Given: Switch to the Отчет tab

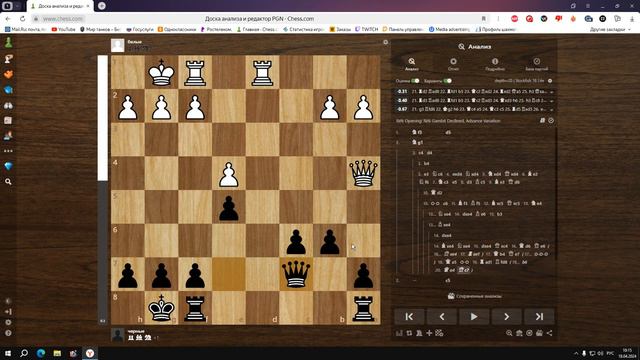Looking at the screenshot, I should coord(453,64).
